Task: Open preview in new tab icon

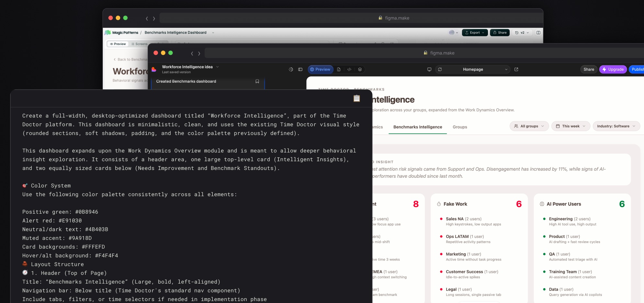Action: [x=516, y=69]
